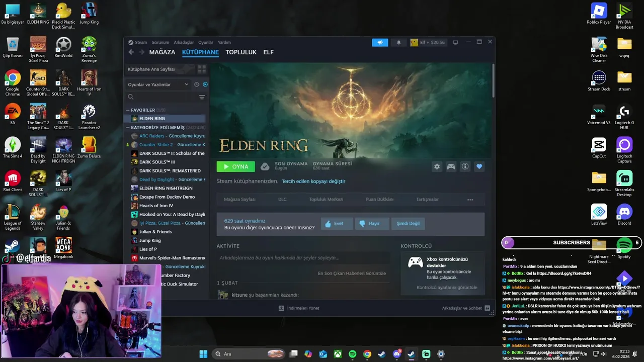Click En Son Çıkan Haberleri Görüntüle
Image resolution: width=644 pixels, height=362 pixels.
click(352, 274)
